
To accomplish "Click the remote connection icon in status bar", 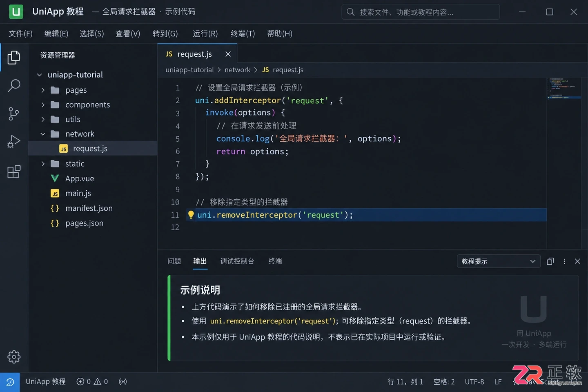I will tap(10, 382).
